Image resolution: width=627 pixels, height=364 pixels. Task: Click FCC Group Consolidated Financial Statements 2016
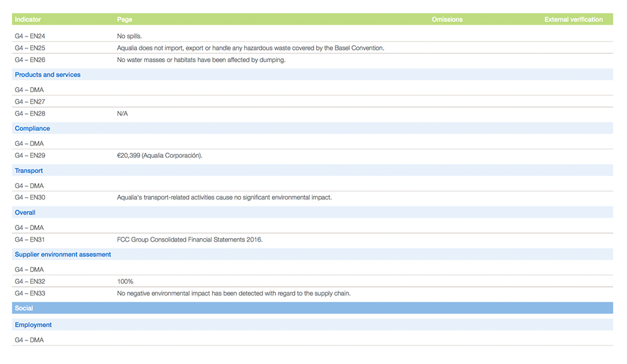(189, 240)
